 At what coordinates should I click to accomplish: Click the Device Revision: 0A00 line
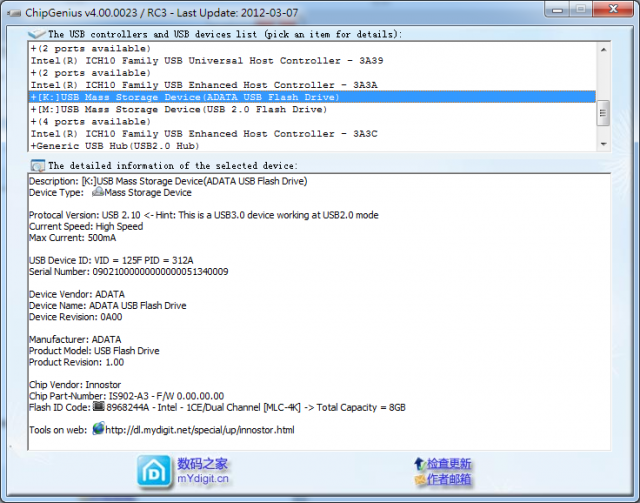(x=76, y=317)
